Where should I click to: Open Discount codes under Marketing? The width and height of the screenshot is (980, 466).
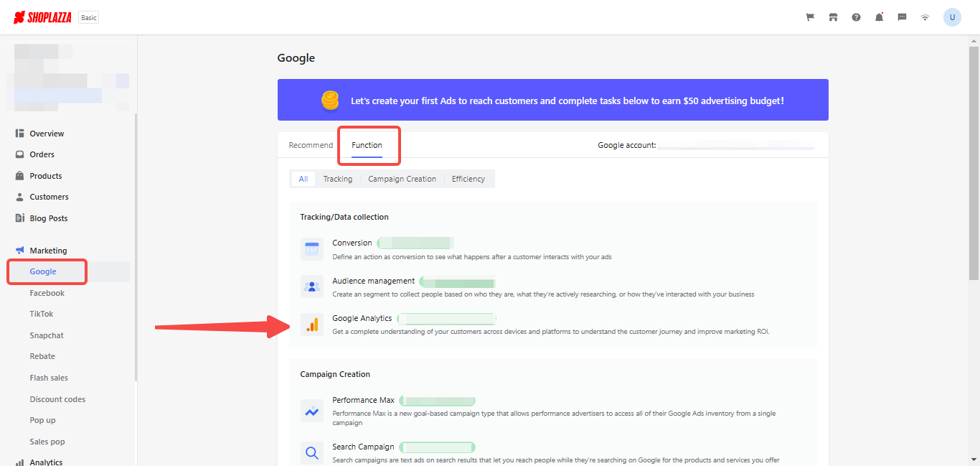coord(57,399)
